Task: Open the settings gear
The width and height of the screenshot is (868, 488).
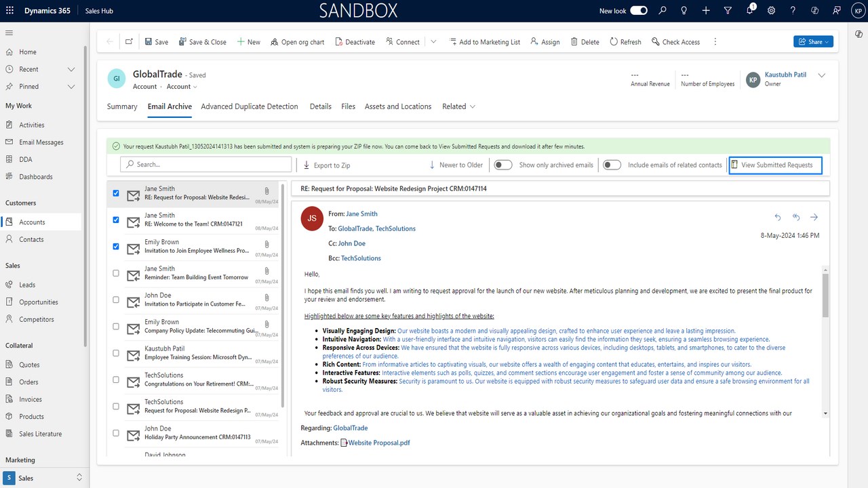Action: tap(771, 11)
